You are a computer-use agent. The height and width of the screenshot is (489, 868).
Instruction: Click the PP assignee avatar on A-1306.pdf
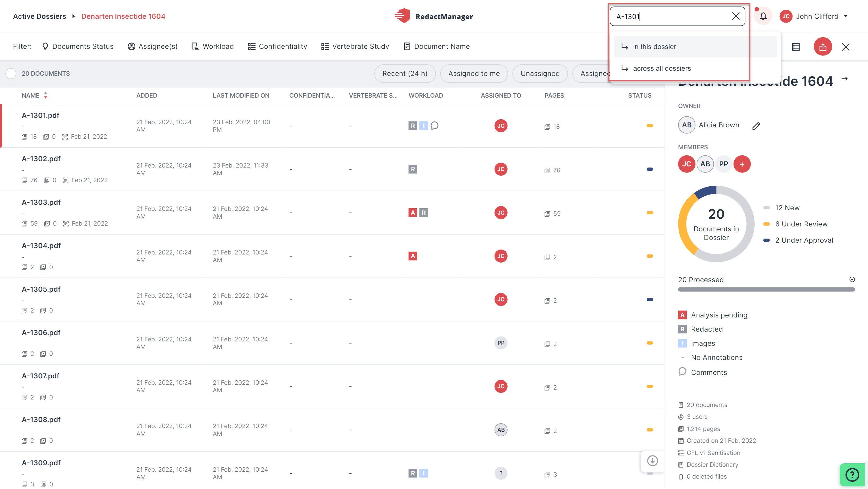(x=501, y=343)
